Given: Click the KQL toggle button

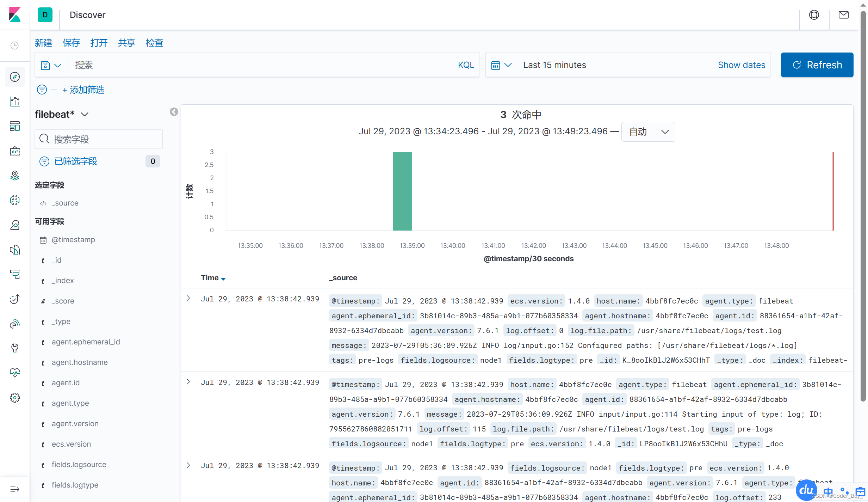Looking at the screenshot, I should [466, 65].
